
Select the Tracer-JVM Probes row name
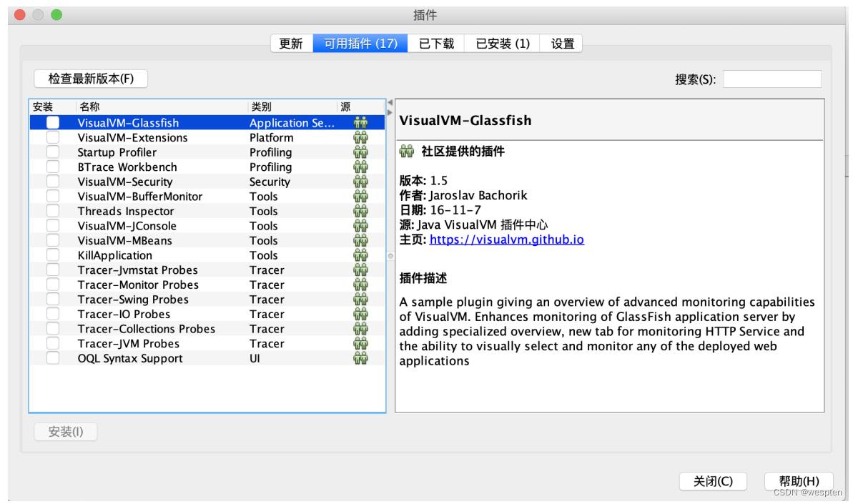(129, 343)
